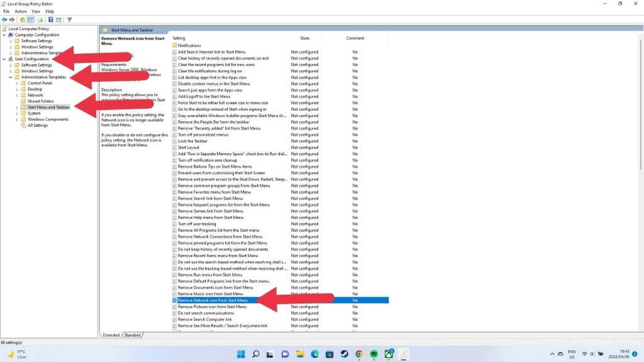Viewport: 644px width, 362px height.
Task: Click the Back arrow toolbar icon
Action: 4,19
